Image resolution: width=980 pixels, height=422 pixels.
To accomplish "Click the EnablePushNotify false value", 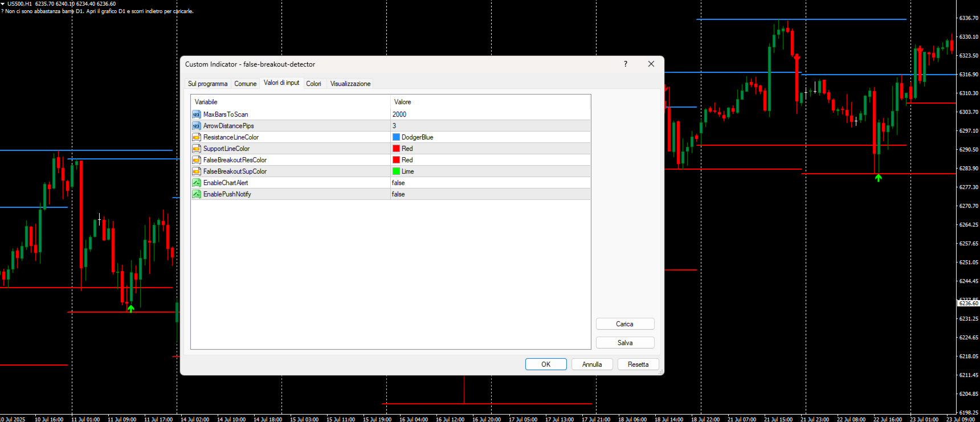I will click(398, 194).
